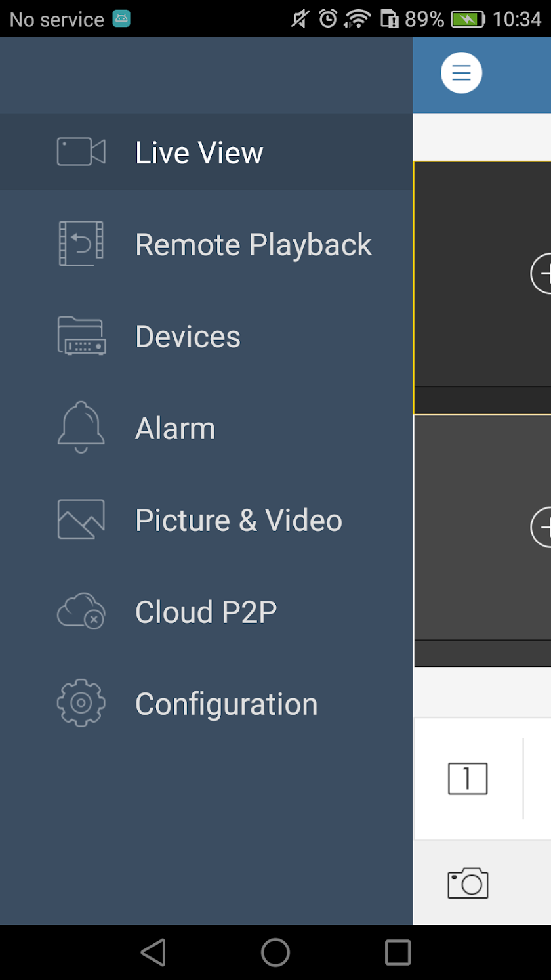Click the Devices recorder icon

coord(81,335)
